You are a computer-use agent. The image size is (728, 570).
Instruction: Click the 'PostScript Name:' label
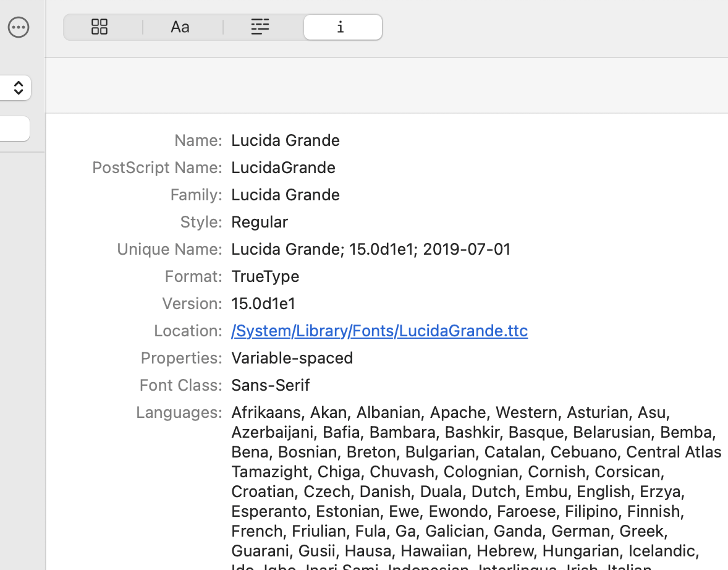(158, 168)
